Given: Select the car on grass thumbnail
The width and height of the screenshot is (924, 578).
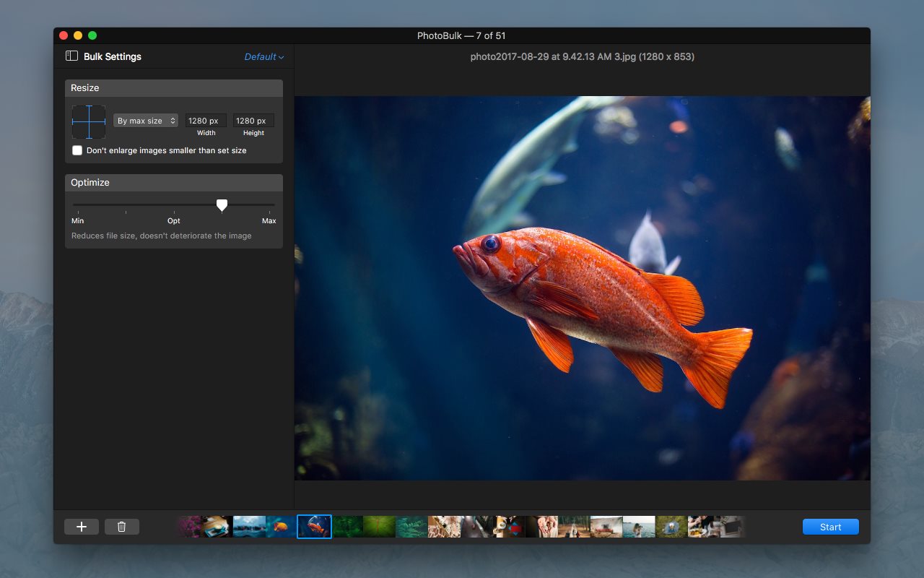Looking at the screenshot, I should pos(671,527).
